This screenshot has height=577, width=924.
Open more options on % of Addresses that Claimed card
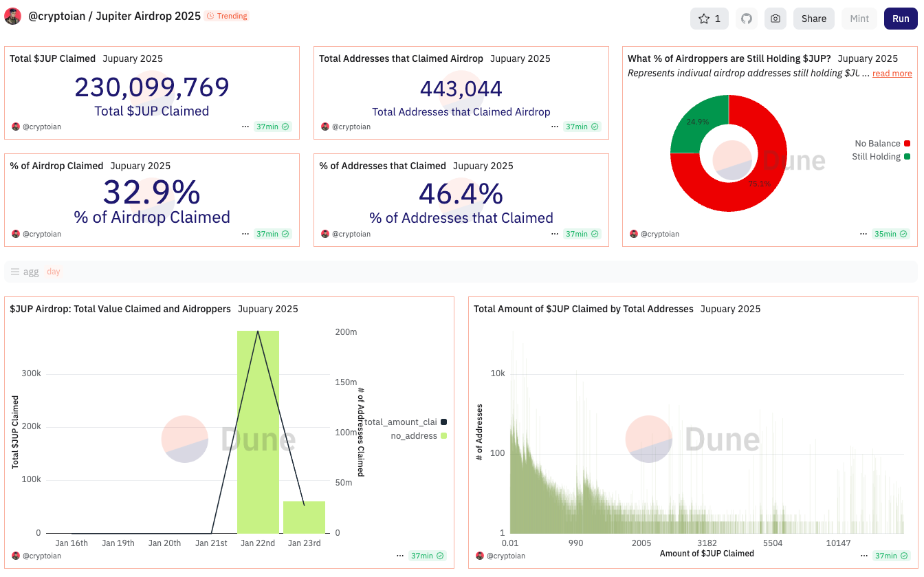555,234
